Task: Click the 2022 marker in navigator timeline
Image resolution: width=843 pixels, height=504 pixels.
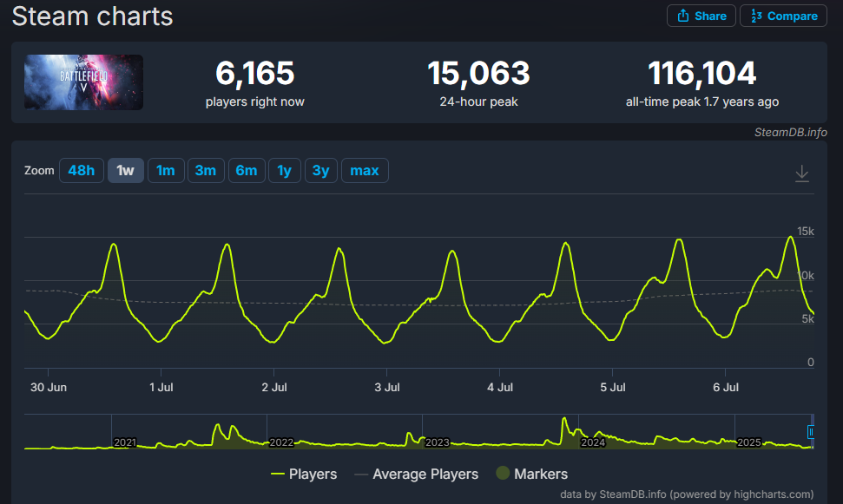Action: [x=281, y=442]
